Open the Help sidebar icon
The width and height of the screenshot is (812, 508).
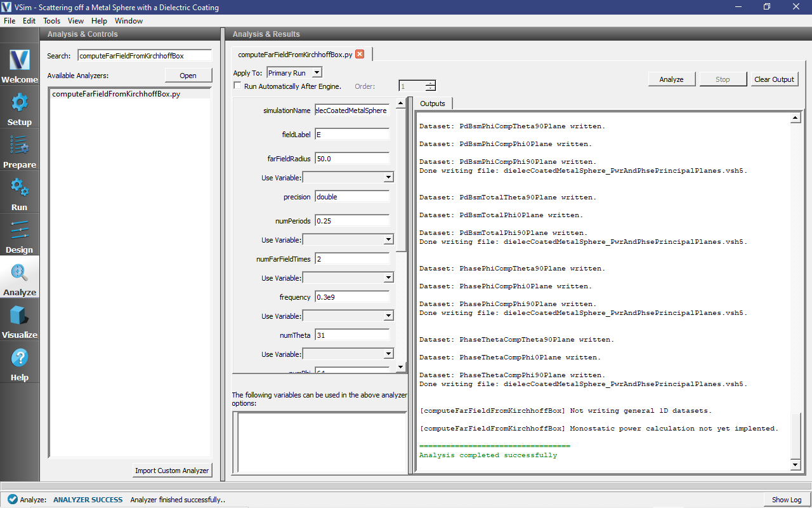point(19,363)
